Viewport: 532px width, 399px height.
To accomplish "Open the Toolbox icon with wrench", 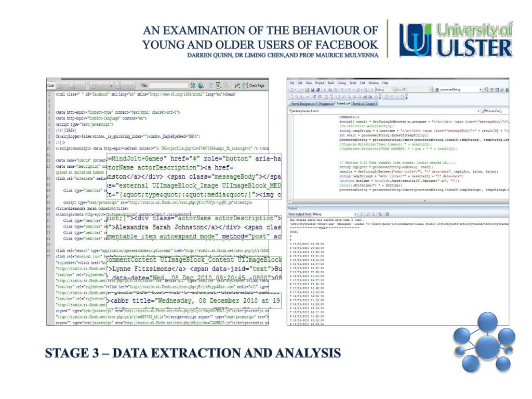I will [x=502, y=90].
